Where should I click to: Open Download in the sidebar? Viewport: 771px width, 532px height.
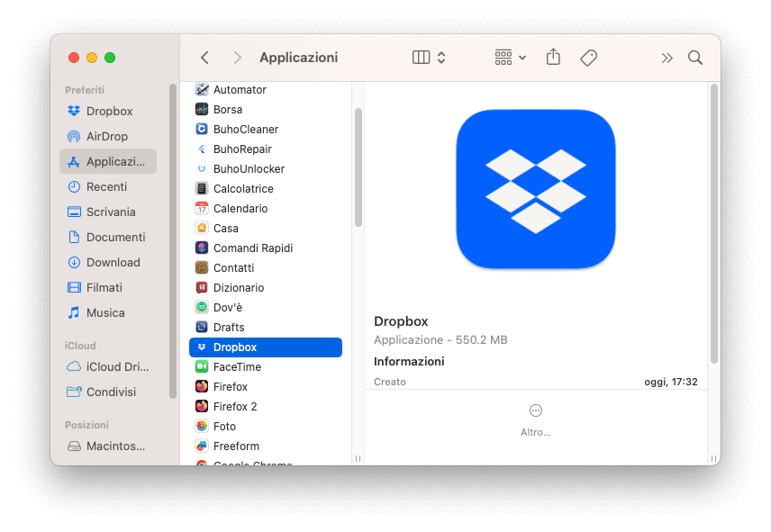108,262
